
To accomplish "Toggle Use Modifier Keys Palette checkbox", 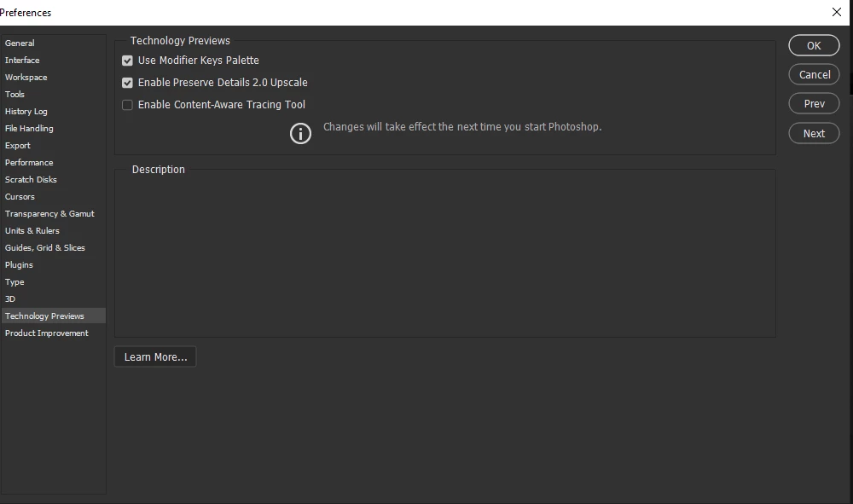I will pos(127,61).
